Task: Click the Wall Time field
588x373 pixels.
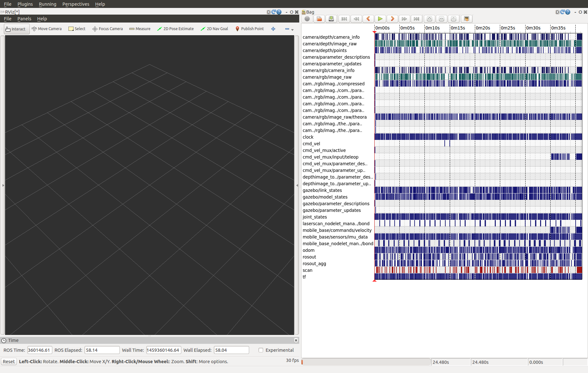Action: tap(164, 350)
